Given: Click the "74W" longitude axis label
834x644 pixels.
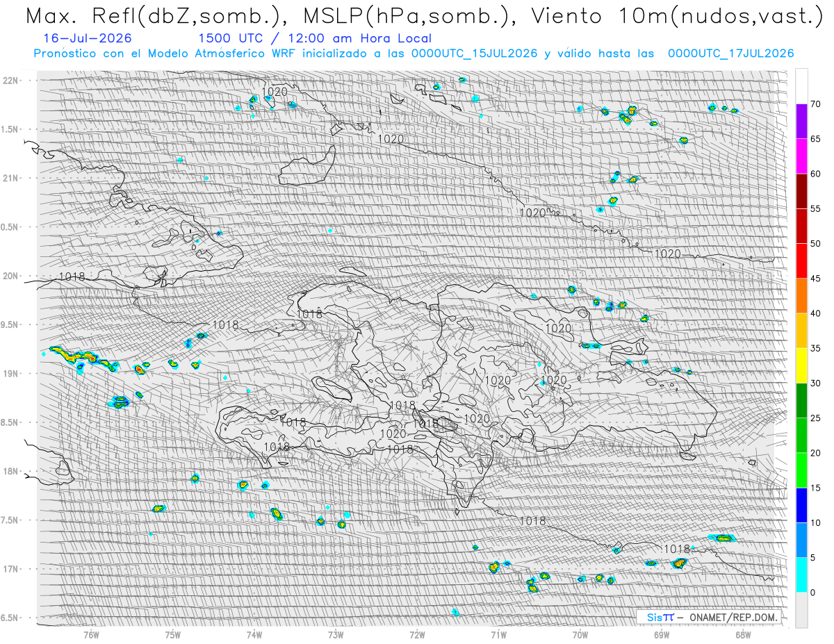Looking at the screenshot, I should 254,634.
